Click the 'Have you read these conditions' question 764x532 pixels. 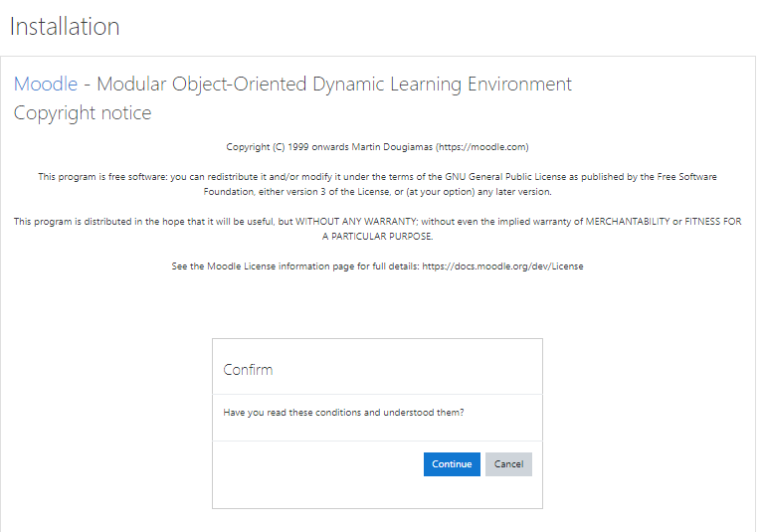pos(343,413)
